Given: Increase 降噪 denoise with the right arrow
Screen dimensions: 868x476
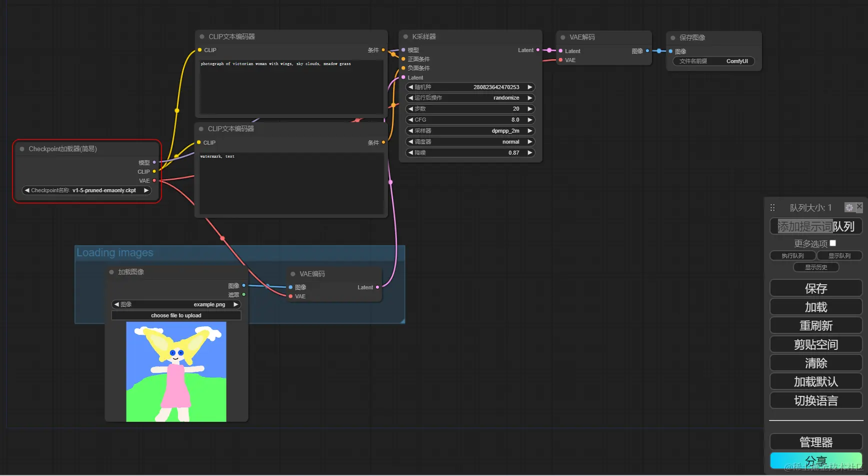Looking at the screenshot, I should click(x=530, y=153).
